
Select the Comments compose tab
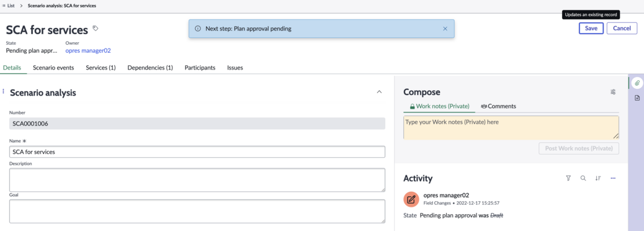pyautogui.click(x=498, y=106)
